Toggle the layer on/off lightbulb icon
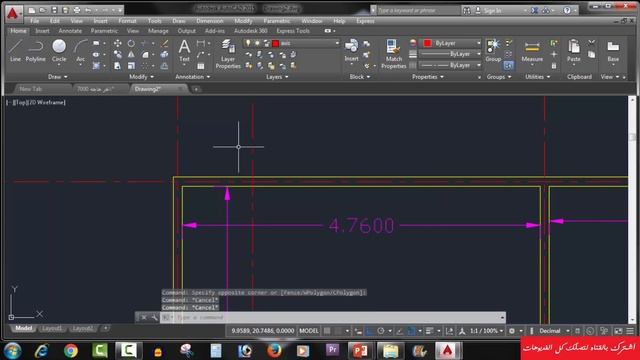 point(248,43)
